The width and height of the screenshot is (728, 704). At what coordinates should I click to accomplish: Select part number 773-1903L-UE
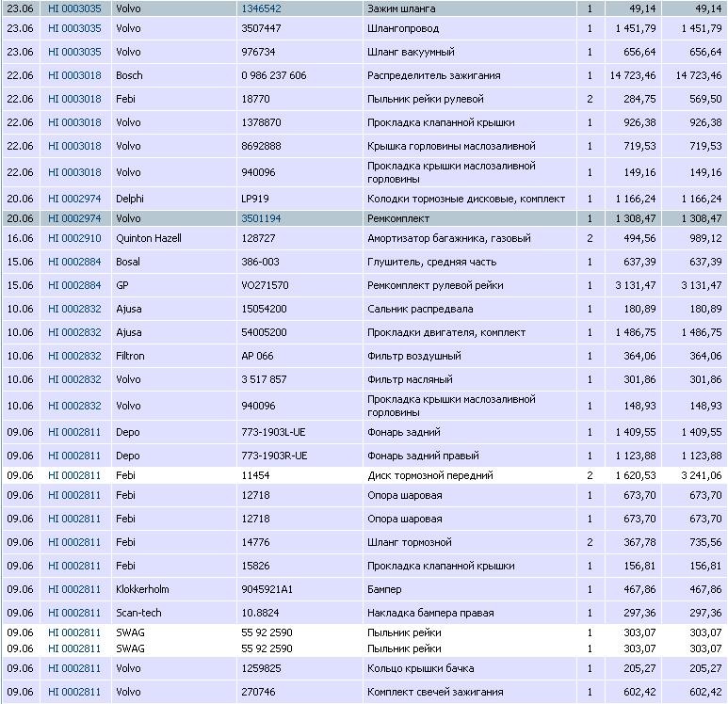[x=273, y=432]
